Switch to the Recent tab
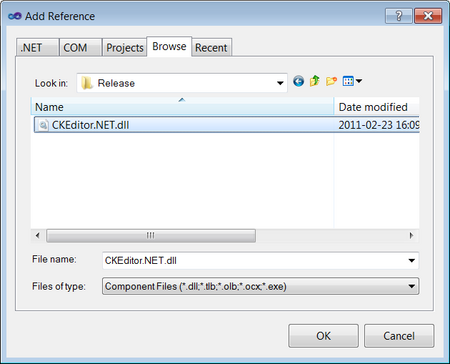Viewport: 450px width, 364px height. [211, 48]
